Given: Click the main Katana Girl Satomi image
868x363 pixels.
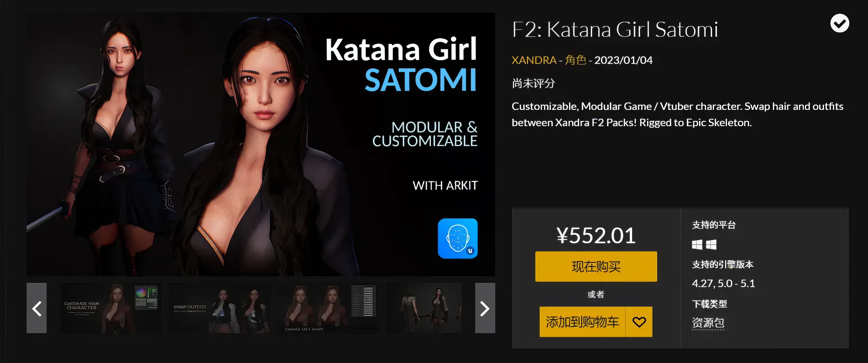Looking at the screenshot, I should [x=261, y=144].
